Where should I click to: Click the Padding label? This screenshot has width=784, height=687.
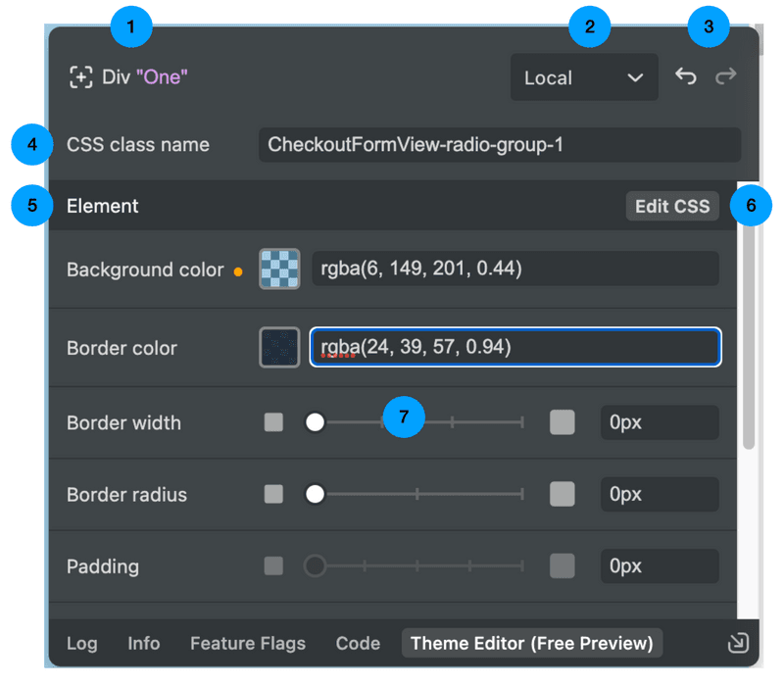pos(103,567)
